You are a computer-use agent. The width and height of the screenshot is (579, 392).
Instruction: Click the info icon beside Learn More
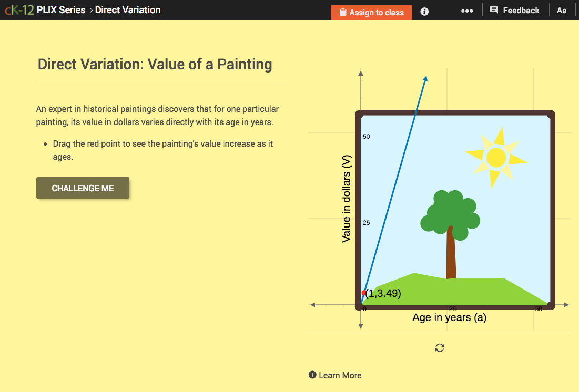point(313,375)
